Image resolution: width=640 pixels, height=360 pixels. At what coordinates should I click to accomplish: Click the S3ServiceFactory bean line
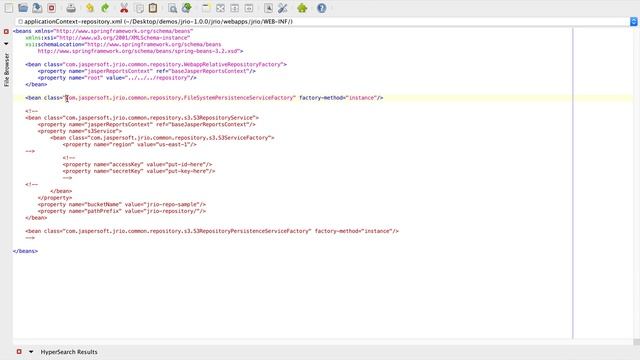162,138
